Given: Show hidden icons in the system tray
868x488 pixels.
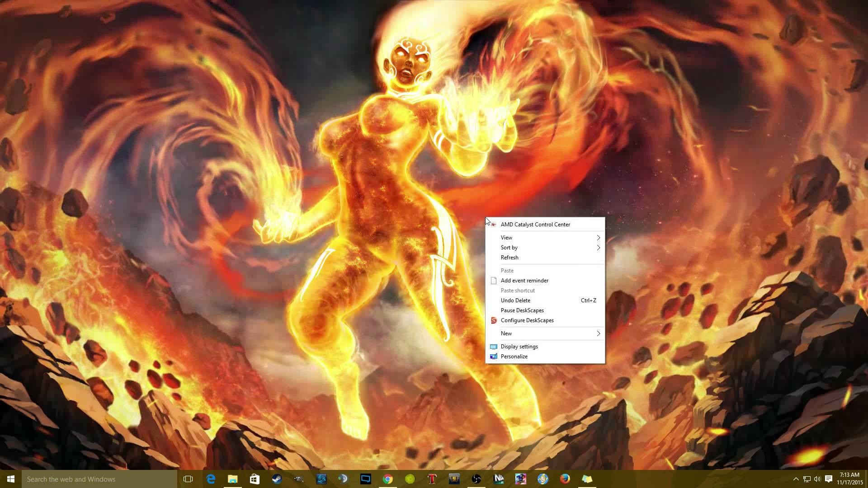Looking at the screenshot, I should (x=796, y=479).
